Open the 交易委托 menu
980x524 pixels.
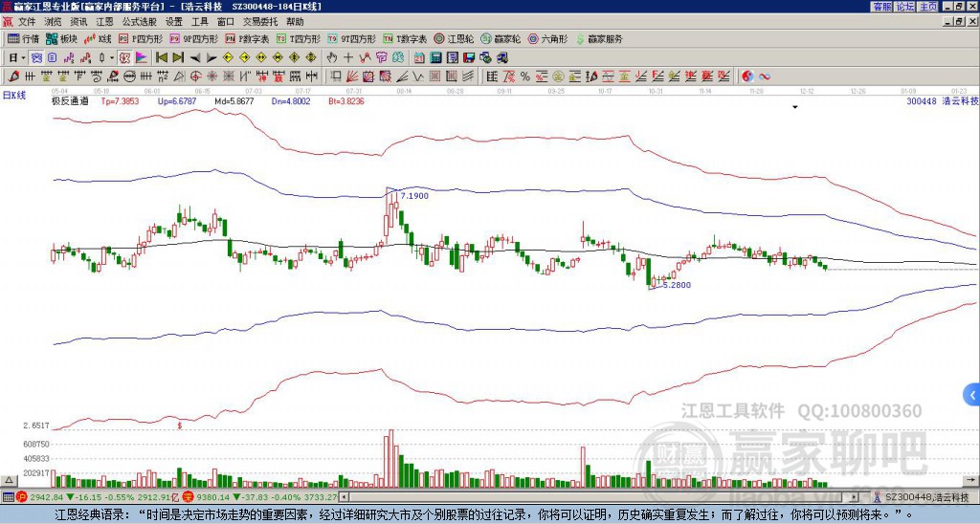point(260,22)
